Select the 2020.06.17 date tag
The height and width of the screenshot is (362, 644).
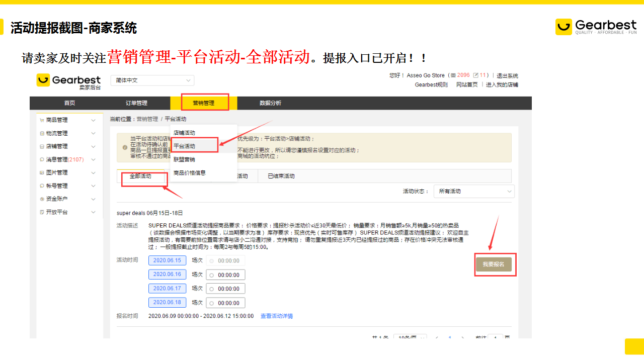167,289
